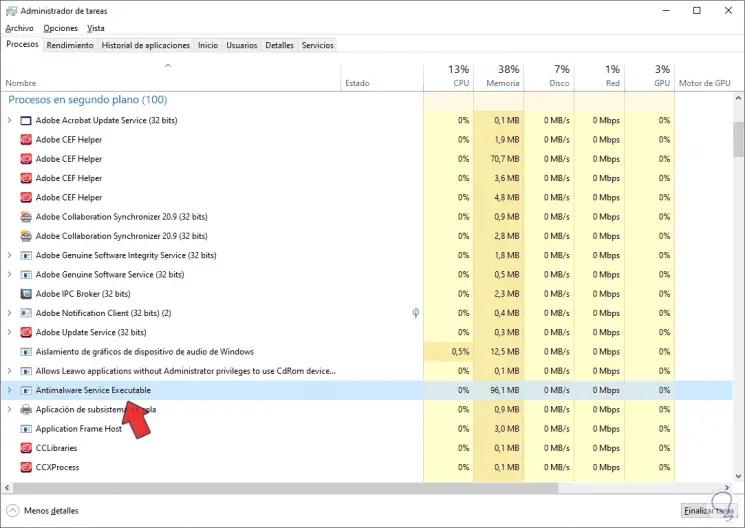The height and width of the screenshot is (528, 745).
Task: Switch to the Usuarios tab
Action: [x=241, y=45]
